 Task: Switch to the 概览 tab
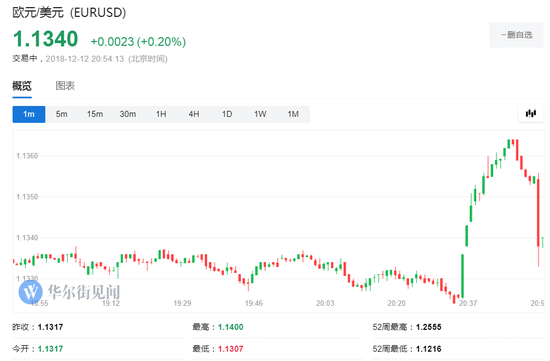tap(22, 86)
